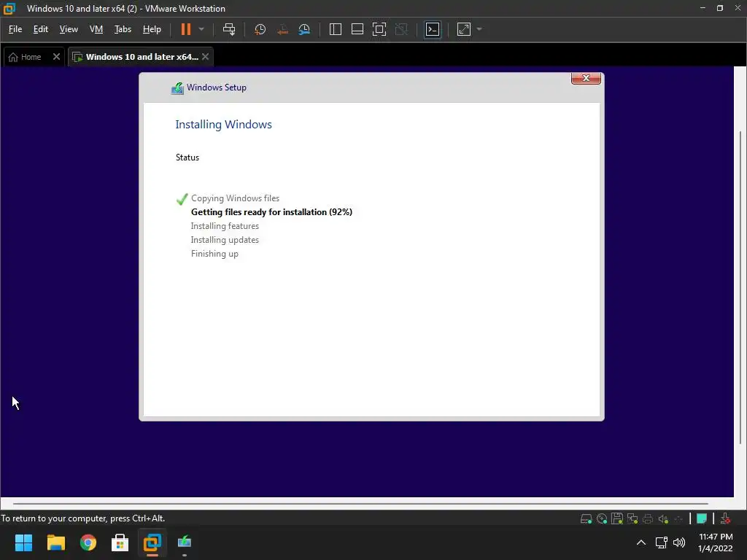Click the teal message log icon

pyautogui.click(x=702, y=519)
